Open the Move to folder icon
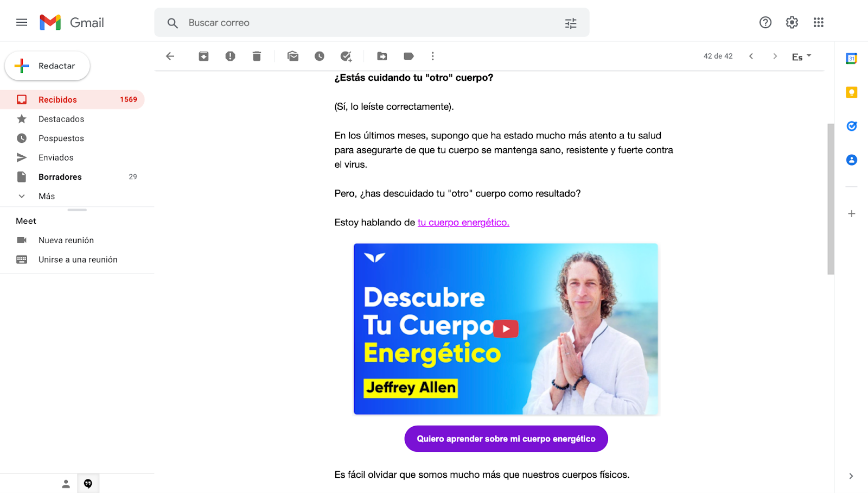The width and height of the screenshot is (868, 493). click(x=382, y=56)
